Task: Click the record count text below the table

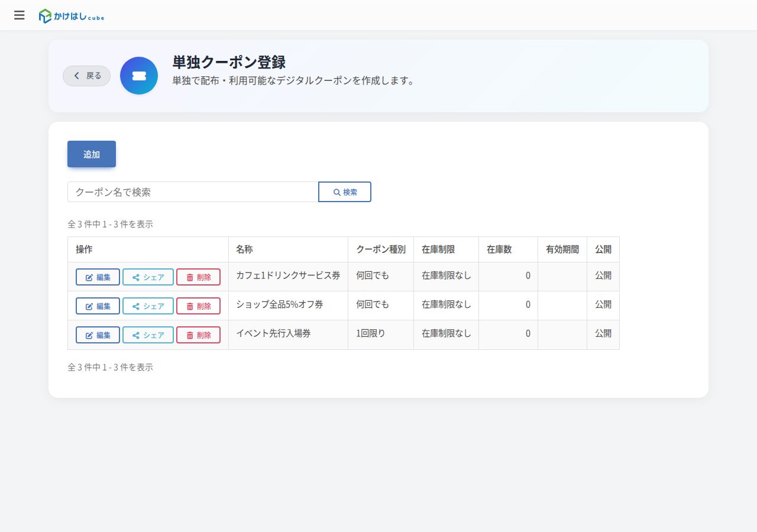Action: 111,367
